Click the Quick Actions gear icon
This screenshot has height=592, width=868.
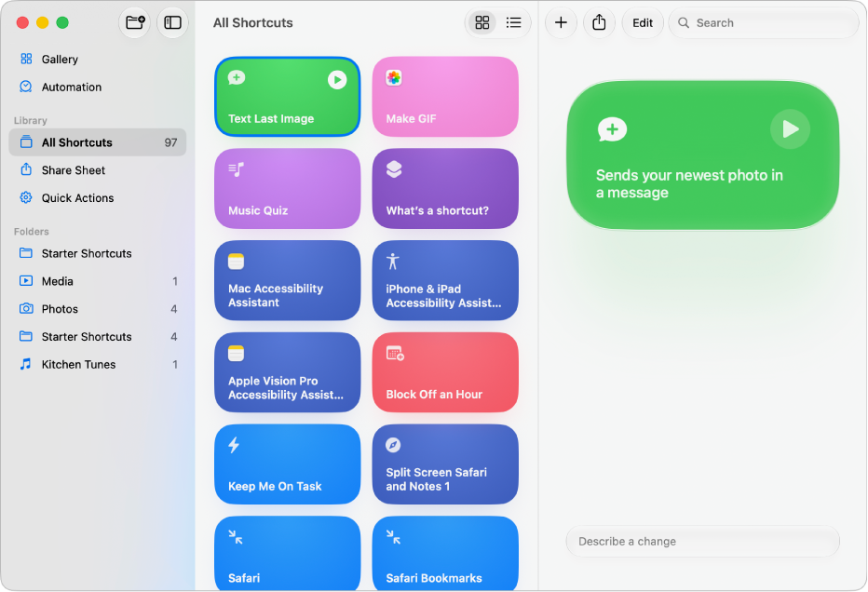[x=26, y=197]
